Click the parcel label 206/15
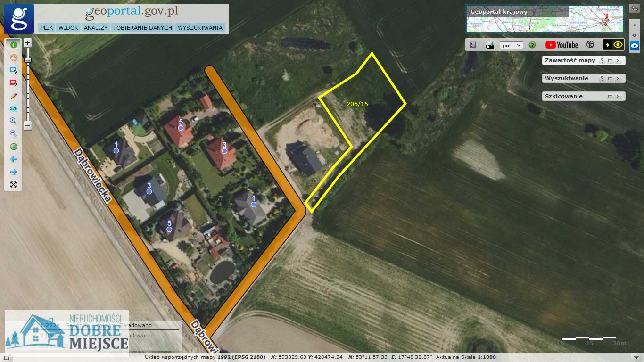This screenshot has width=644, height=362. point(357,104)
